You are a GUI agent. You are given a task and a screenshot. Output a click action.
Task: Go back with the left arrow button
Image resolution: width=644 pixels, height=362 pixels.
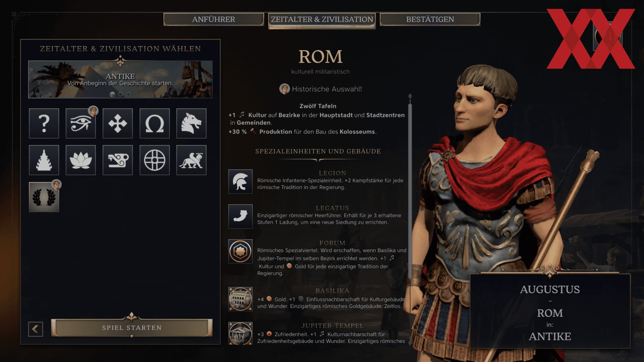pos(36,329)
